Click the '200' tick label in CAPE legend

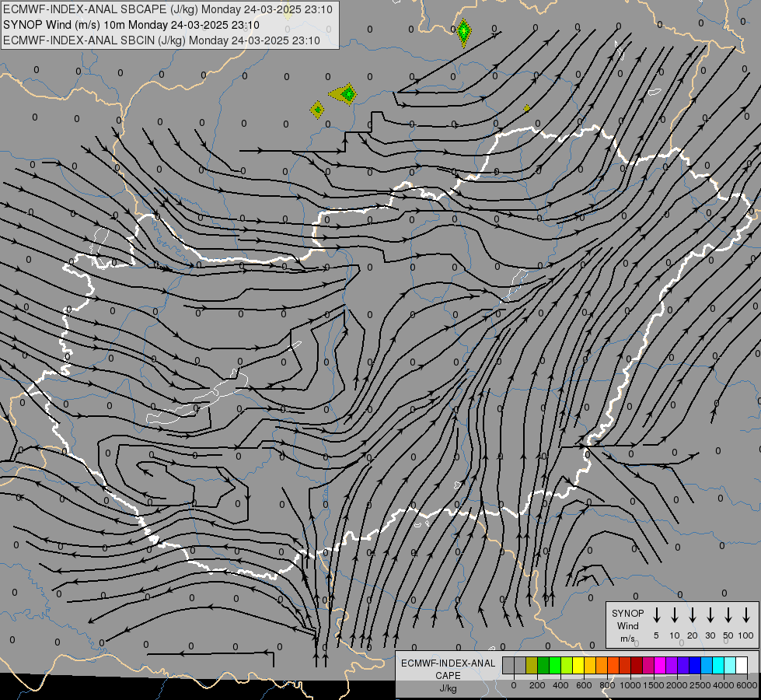pos(537,685)
